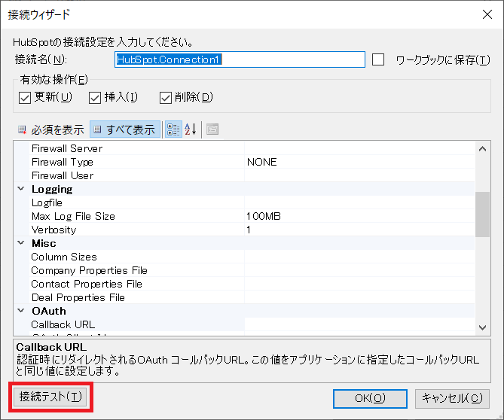This screenshot has width=504, height=420.
Task: Select the すべて表示 show-all button
Action: point(125,129)
